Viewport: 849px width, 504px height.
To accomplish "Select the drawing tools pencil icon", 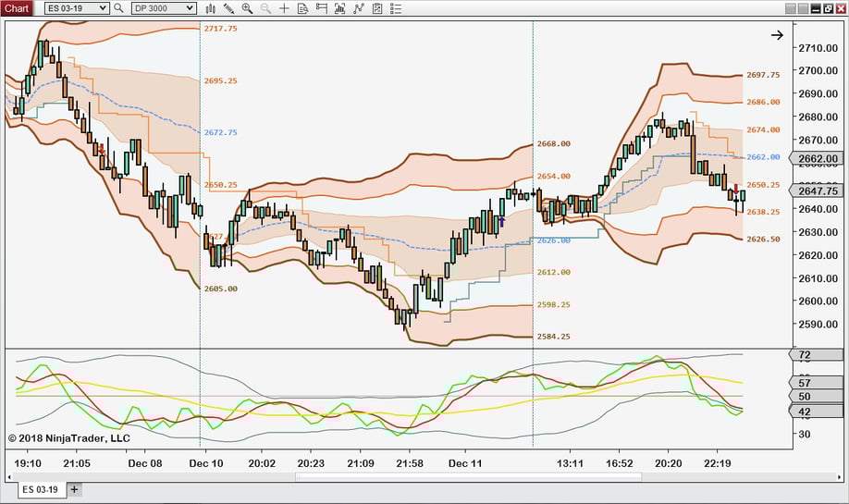I will [228, 8].
